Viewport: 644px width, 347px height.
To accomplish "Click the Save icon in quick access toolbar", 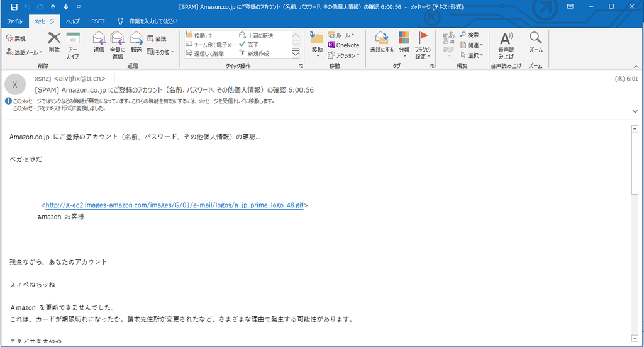I will point(14,6).
